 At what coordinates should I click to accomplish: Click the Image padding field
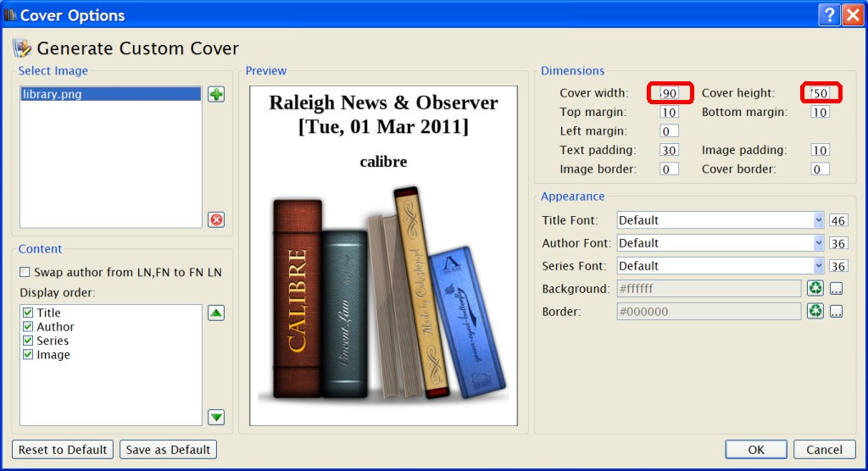(821, 150)
